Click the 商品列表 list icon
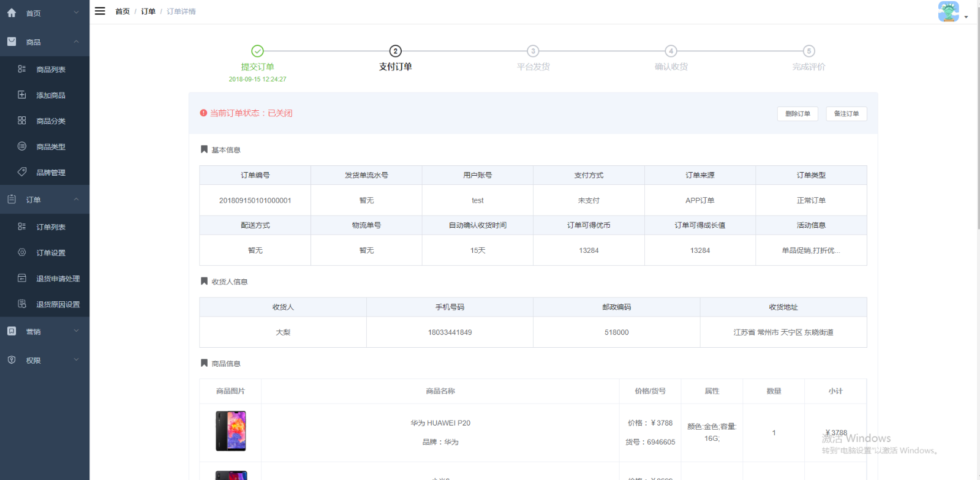The height and width of the screenshot is (480, 980). click(22, 69)
